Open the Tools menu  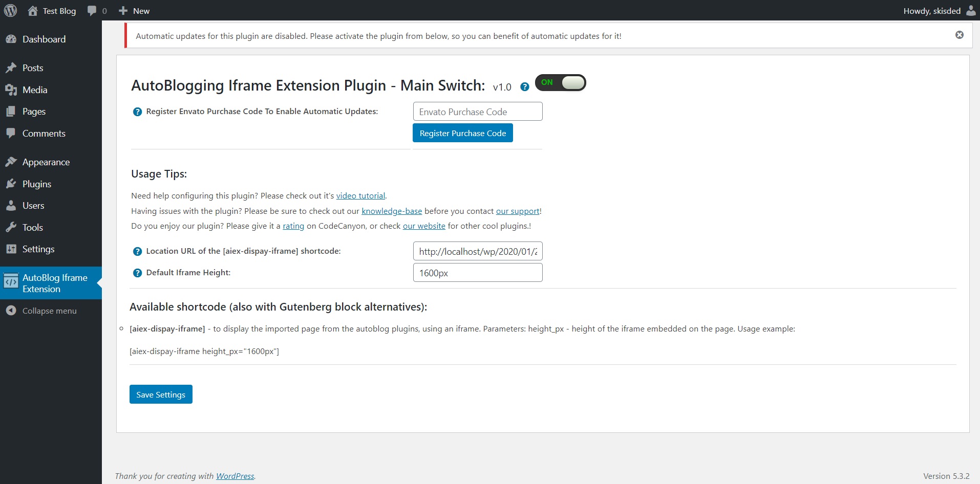(x=51, y=227)
